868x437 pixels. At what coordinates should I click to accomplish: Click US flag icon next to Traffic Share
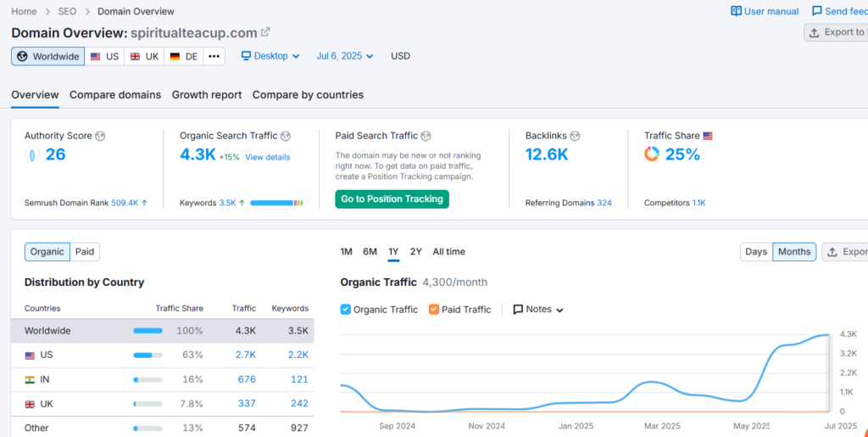(708, 136)
